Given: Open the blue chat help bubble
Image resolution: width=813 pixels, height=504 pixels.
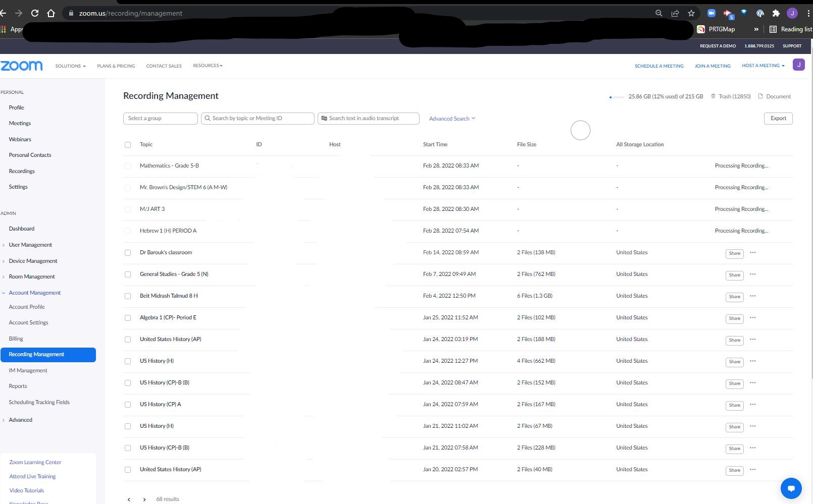Looking at the screenshot, I should (x=791, y=488).
